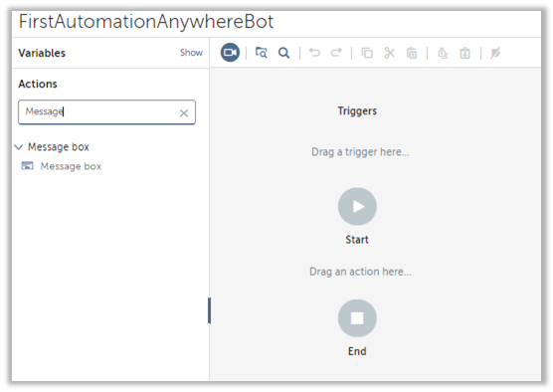Collapse the Message box package chevron
553x392 pixels.
coord(19,147)
